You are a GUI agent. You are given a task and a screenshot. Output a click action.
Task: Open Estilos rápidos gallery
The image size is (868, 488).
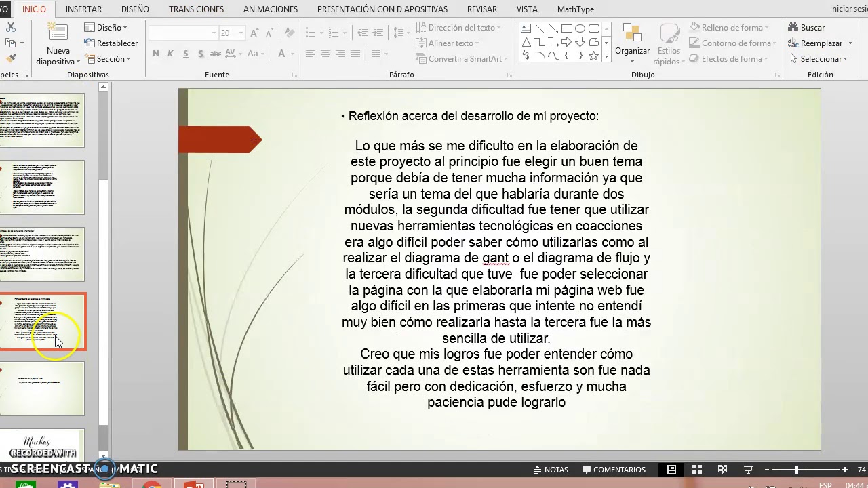[669, 45]
